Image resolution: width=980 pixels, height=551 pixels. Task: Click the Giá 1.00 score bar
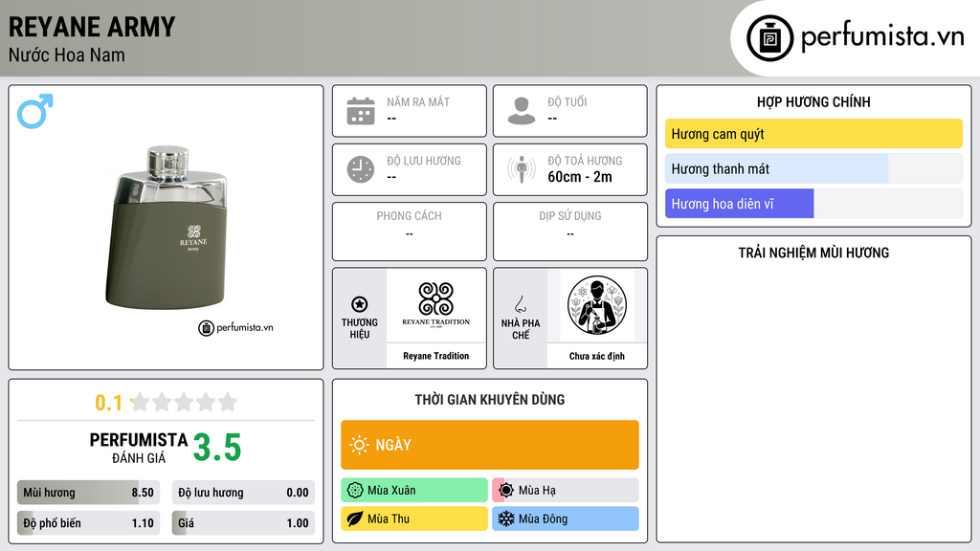[x=243, y=523]
